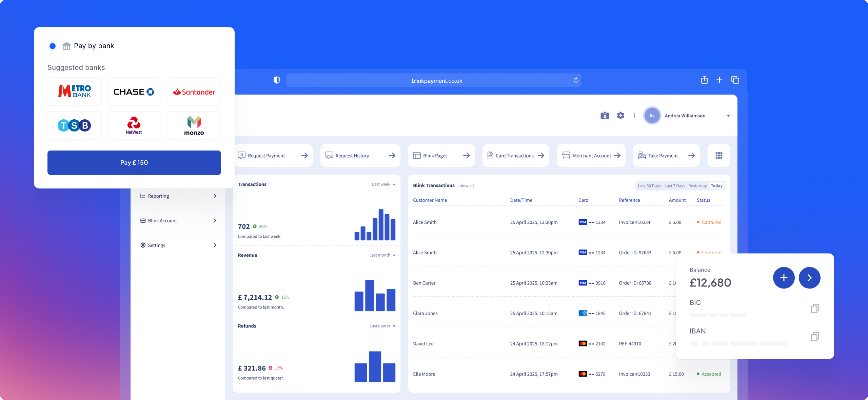Click the AL user avatar
Image resolution: width=868 pixels, height=400 pixels.
652,116
